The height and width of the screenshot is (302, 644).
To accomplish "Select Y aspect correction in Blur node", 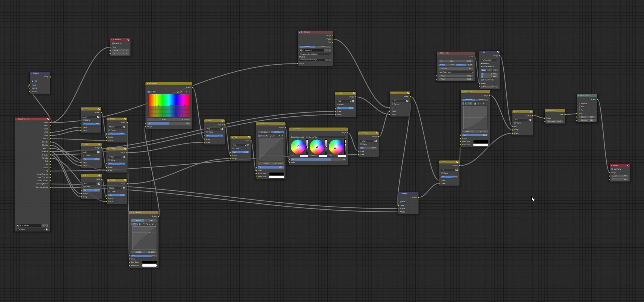I will (x=489, y=70).
